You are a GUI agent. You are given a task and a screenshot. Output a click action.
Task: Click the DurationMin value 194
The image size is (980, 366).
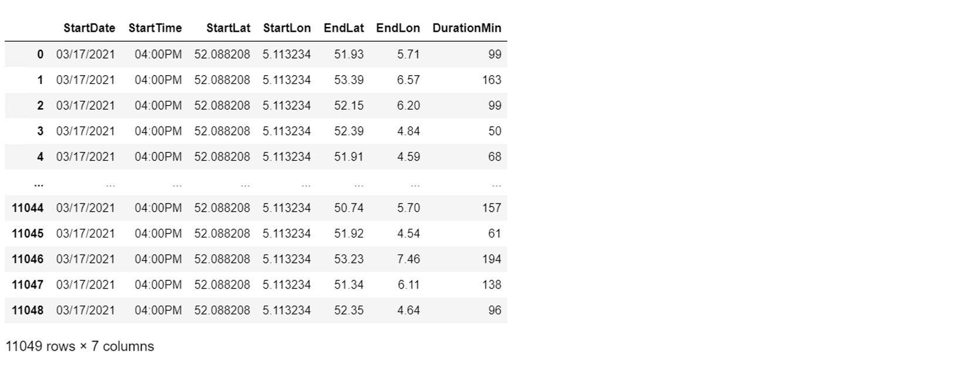coord(491,259)
